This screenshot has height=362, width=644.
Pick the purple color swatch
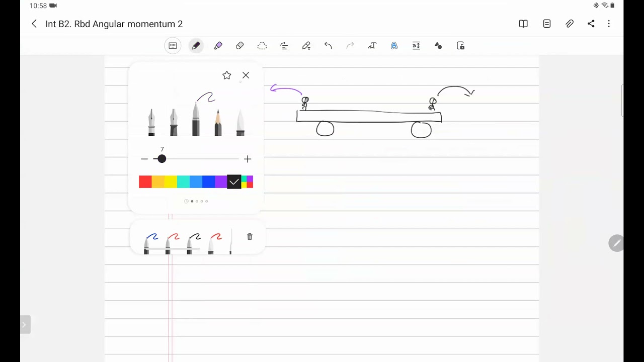click(221, 182)
